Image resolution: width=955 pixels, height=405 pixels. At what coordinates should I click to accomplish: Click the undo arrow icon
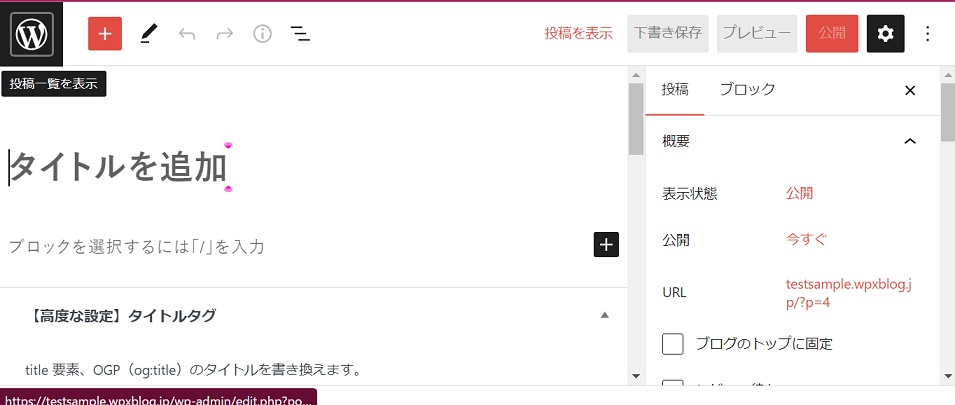tap(187, 34)
